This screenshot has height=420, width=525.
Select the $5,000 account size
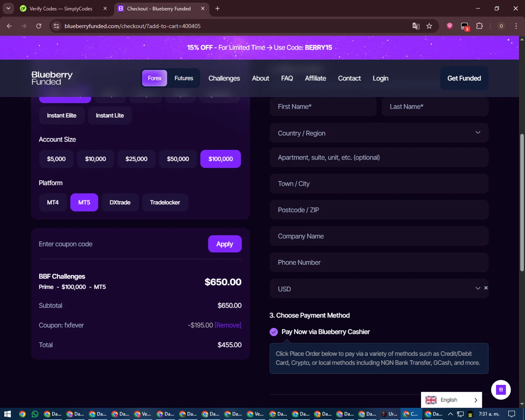click(x=56, y=159)
